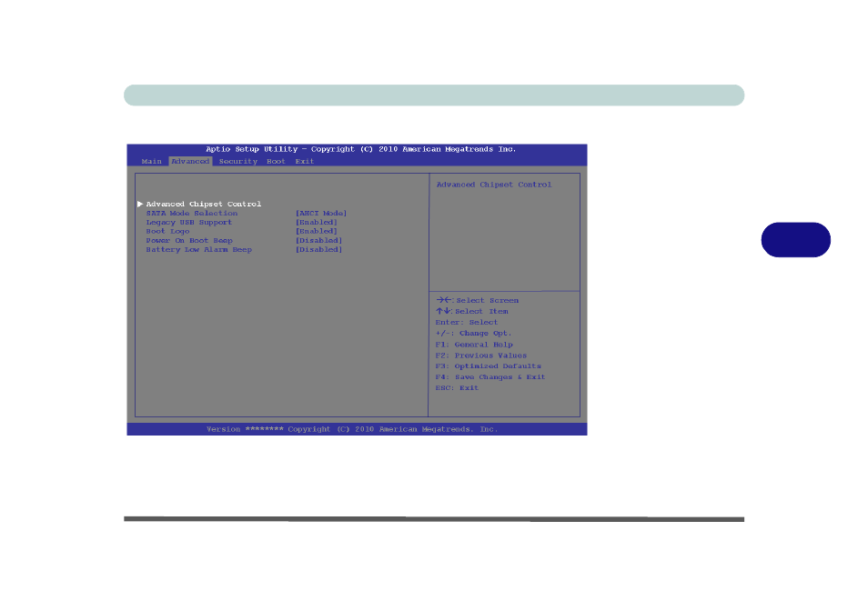Image resolution: width=868 pixels, height=611 pixels.
Task: Click F4: Save Changes & Exit entry
Action: [x=490, y=377]
